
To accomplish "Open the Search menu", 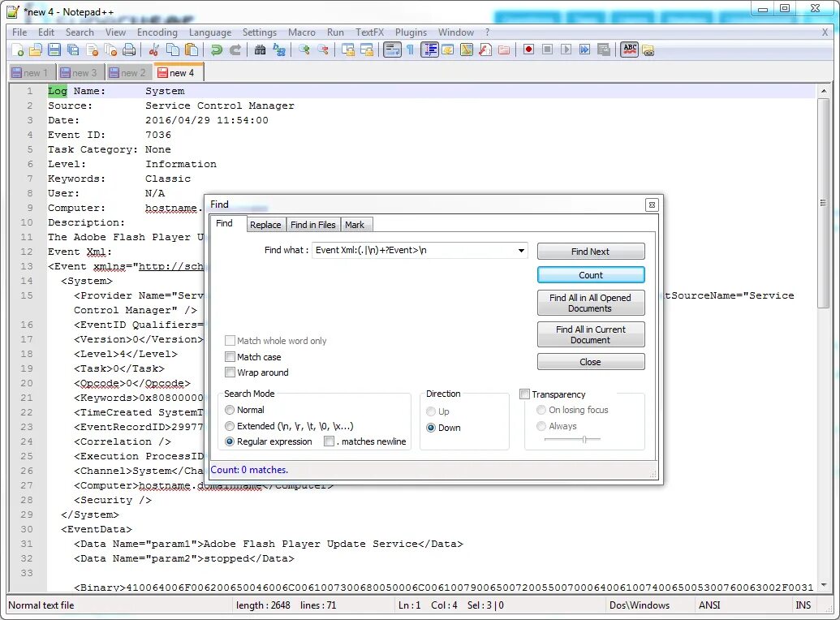I will pos(80,32).
